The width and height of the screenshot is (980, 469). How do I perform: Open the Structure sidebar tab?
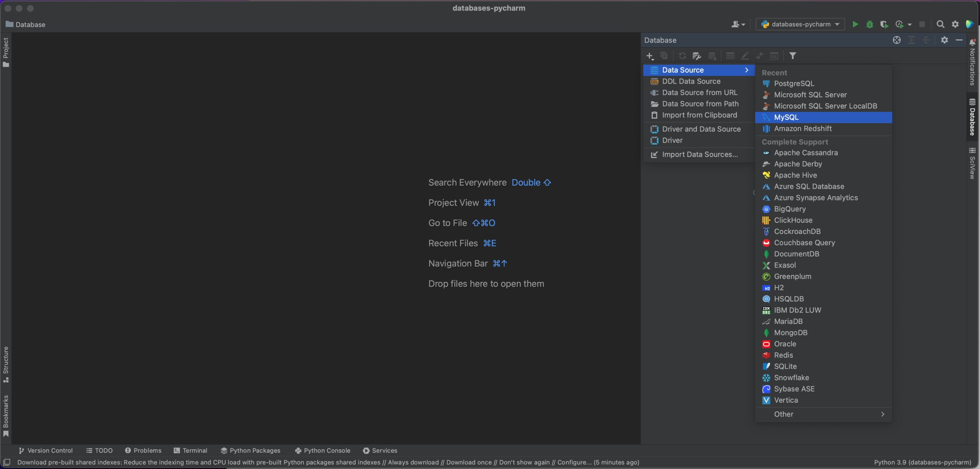coord(6,364)
